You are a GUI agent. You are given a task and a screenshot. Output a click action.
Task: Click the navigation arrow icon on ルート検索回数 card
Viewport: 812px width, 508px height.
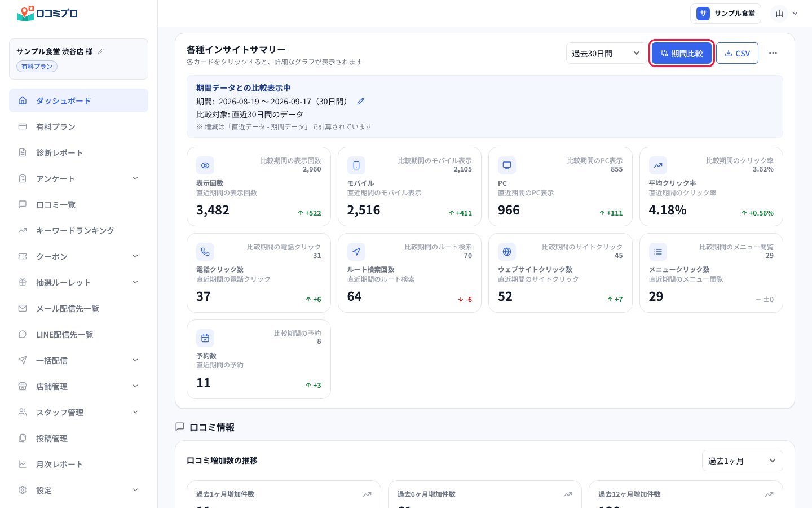pyautogui.click(x=356, y=252)
